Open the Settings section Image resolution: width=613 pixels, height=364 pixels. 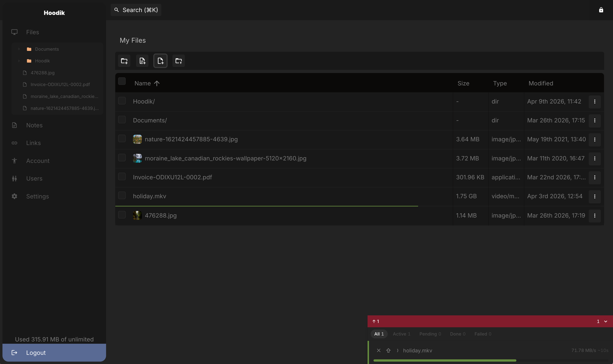(x=37, y=196)
